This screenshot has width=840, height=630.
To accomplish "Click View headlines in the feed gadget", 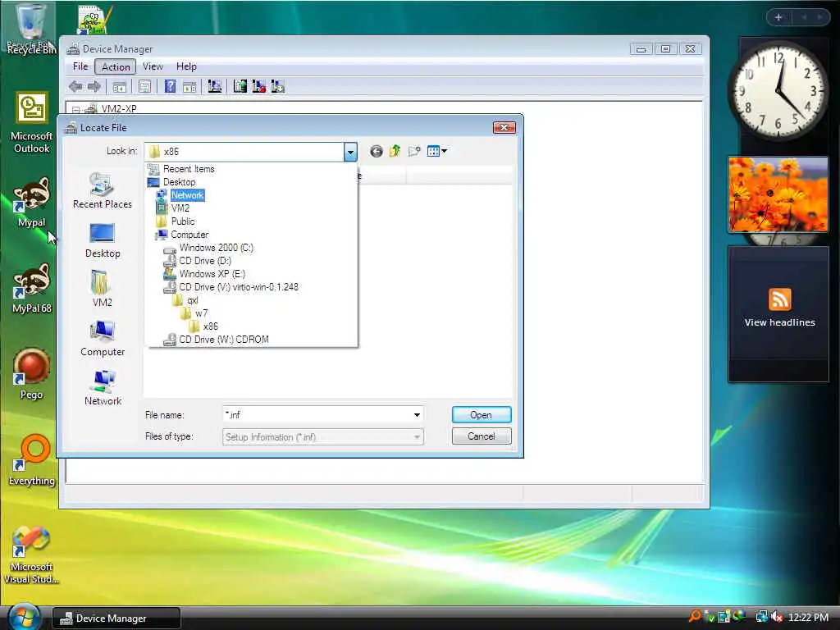I will (779, 322).
